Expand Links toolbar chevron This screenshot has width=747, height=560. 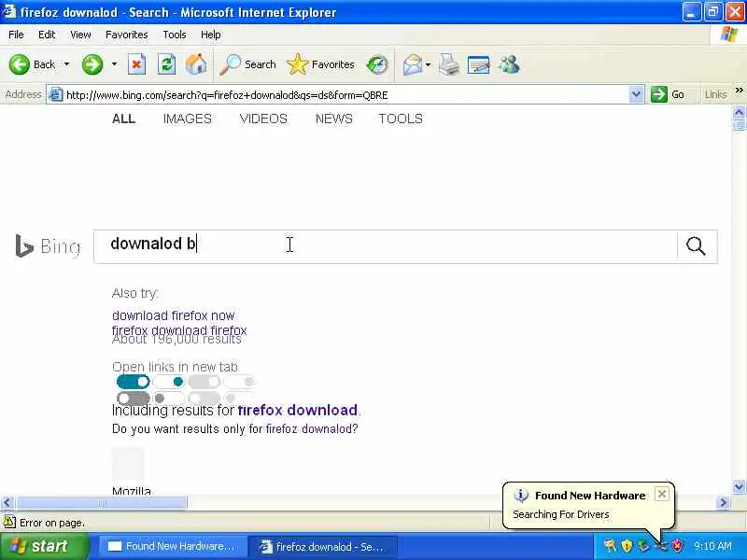pos(739,91)
